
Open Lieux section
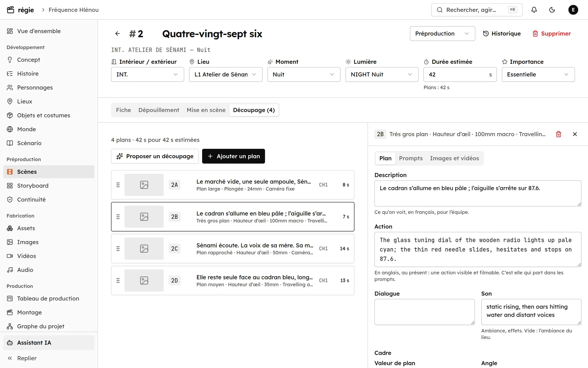click(x=49, y=102)
